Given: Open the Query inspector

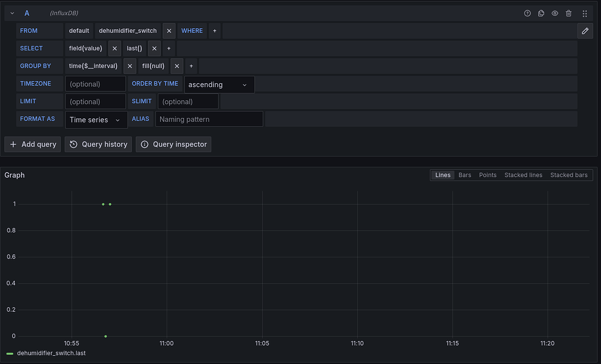Looking at the screenshot, I should click(x=173, y=144).
